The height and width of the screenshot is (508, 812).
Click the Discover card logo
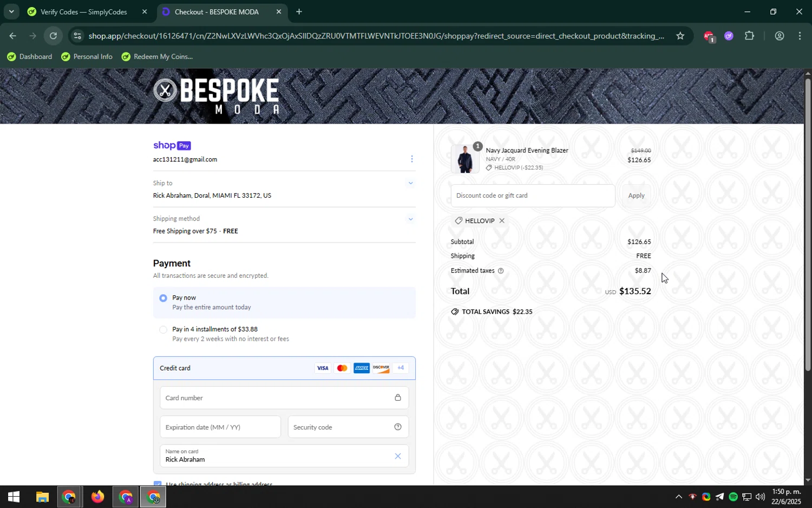pos(381,368)
